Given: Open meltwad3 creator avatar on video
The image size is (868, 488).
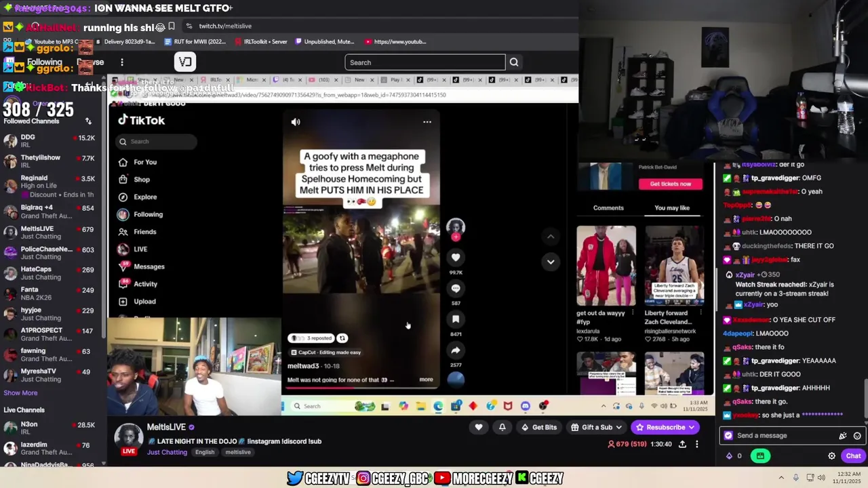Looking at the screenshot, I should (456, 227).
